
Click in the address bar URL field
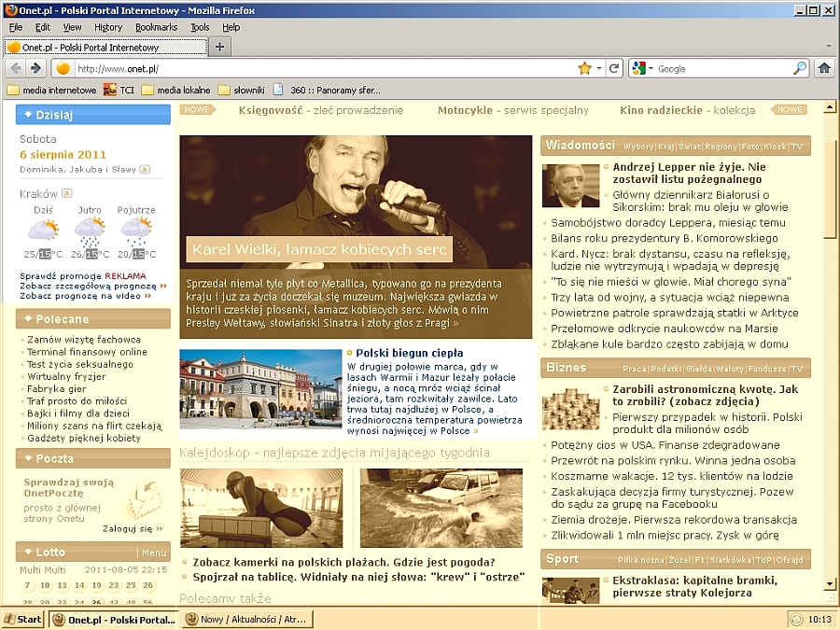click(324, 68)
